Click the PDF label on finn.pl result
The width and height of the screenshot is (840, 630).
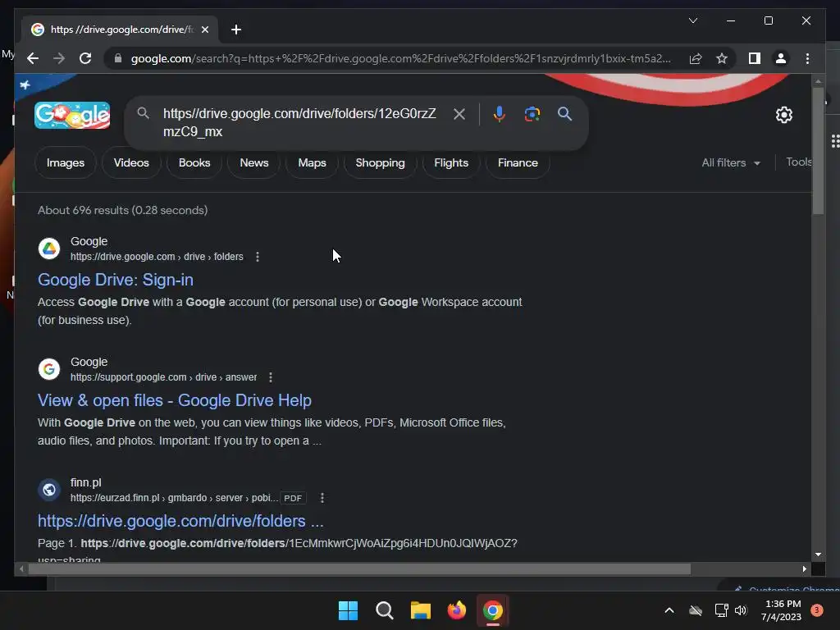(293, 498)
